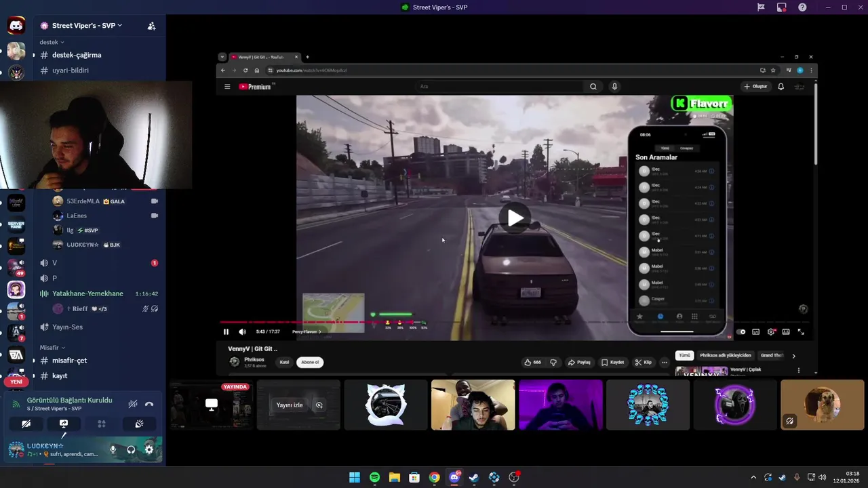Mute YouTube video volume icon
Screen dimensions: 868x488
pos(243,331)
